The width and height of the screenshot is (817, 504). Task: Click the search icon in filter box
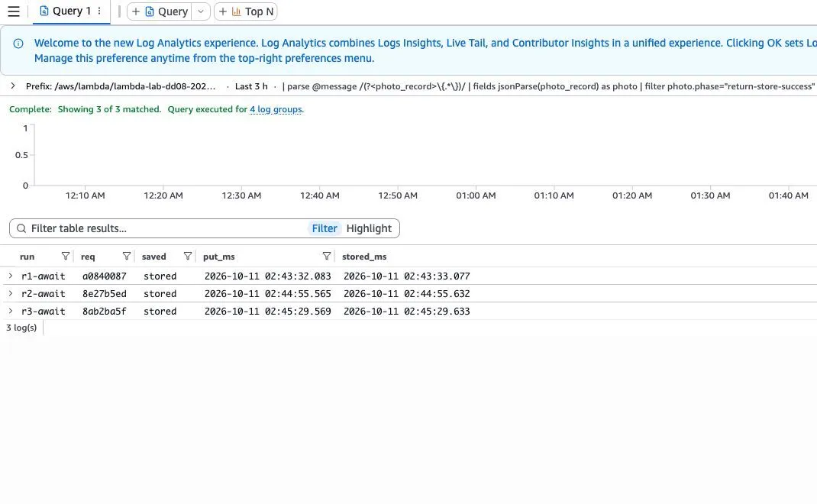coord(21,228)
